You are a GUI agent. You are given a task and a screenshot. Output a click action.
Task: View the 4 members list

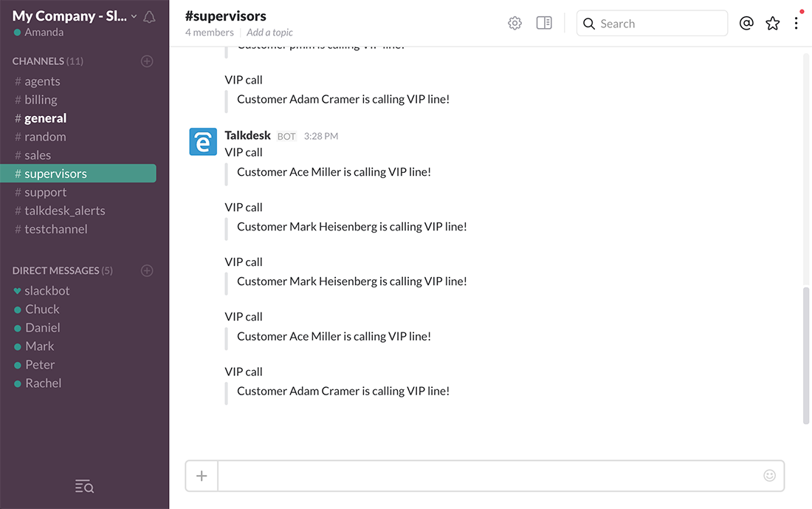click(209, 33)
